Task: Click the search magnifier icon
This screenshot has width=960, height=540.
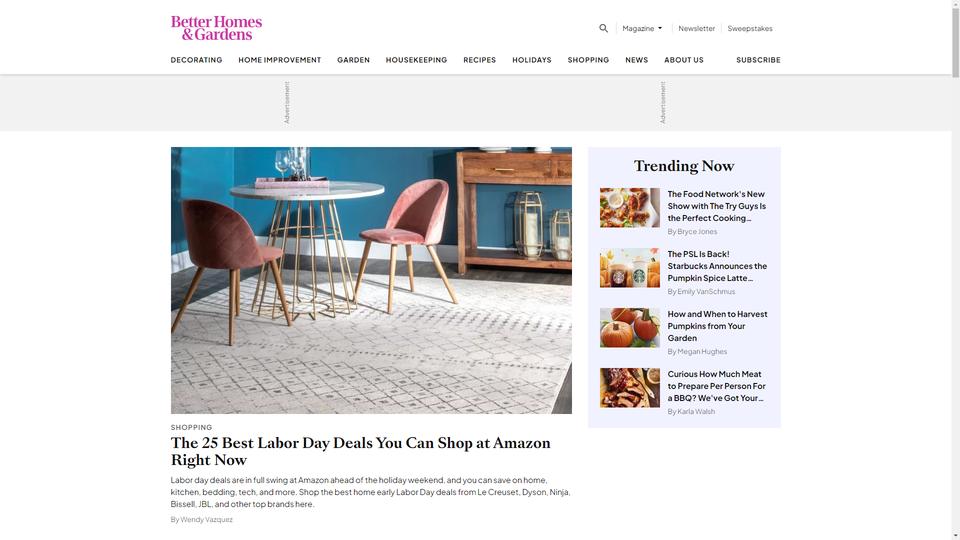Action: [603, 28]
